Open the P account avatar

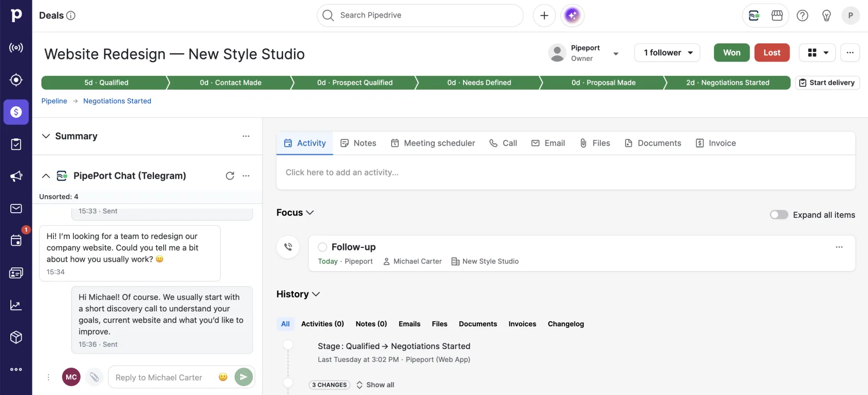pyautogui.click(x=850, y=15)
